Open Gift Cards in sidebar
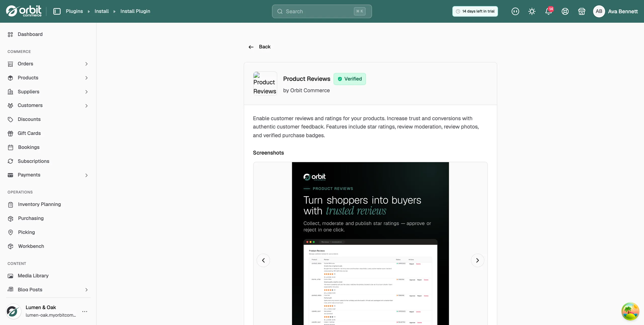This screenshot has height=325, width=644. click(x=48, y=133)
